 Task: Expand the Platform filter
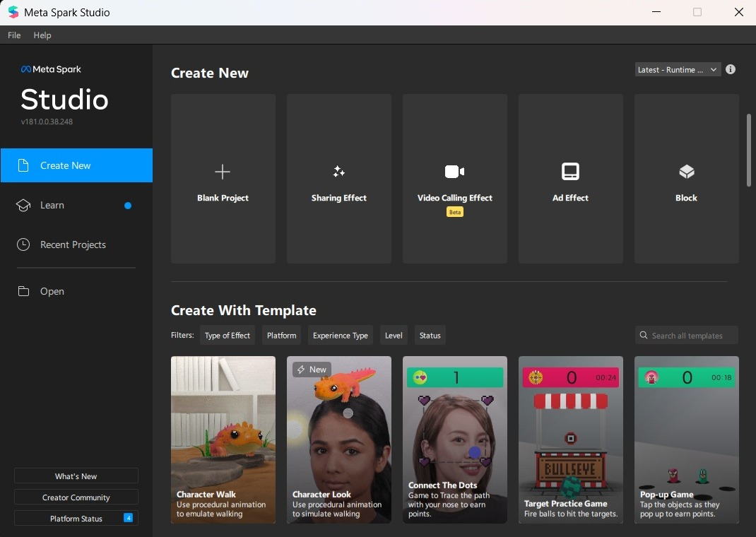pos(282,335)
